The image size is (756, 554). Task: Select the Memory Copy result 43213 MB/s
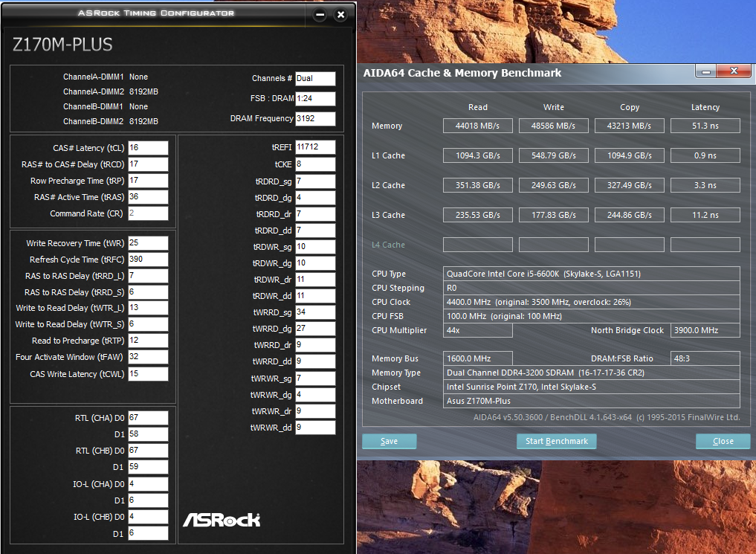tap(629, 126)
